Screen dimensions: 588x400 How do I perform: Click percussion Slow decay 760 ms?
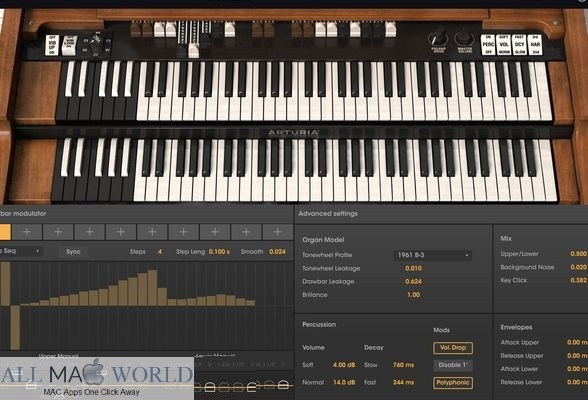coord(404,365)
